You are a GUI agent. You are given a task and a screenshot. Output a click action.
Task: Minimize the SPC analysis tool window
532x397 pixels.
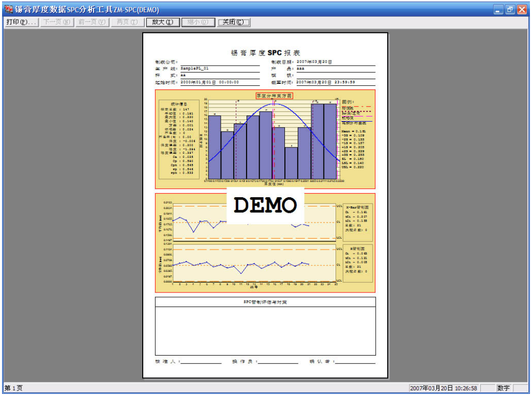(x=498, y=10)
